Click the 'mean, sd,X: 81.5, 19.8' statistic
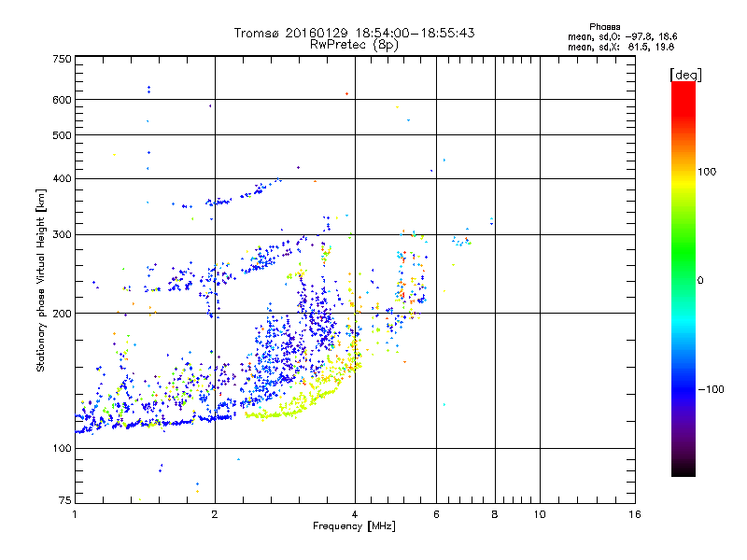 (621, 47)
